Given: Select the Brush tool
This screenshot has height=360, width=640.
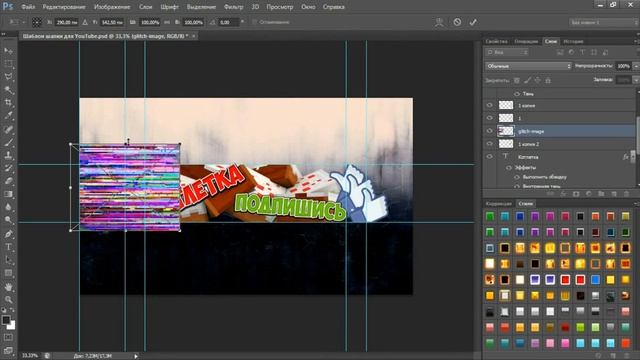Looking at the screenshot, I should pyautogui.click(x=8, y=142).
